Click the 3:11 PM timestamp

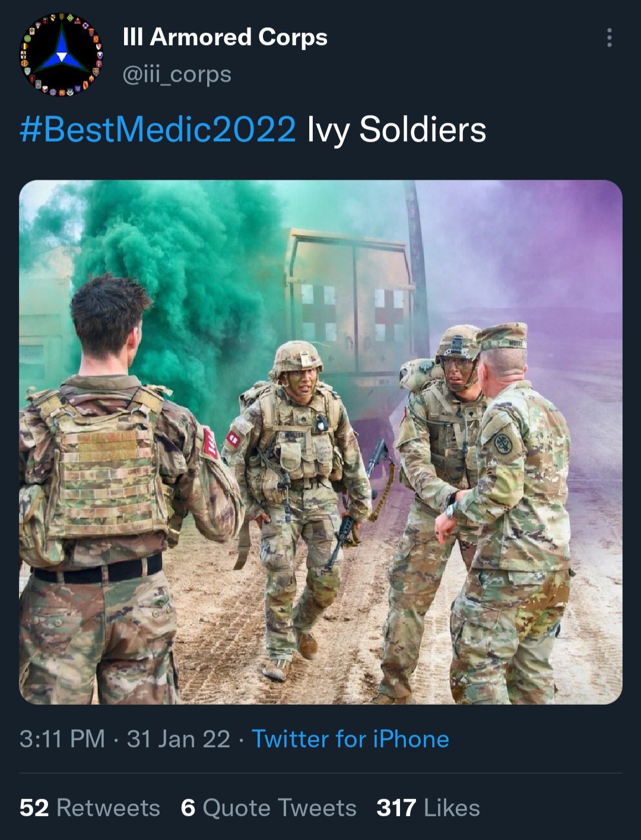point(62,739)
